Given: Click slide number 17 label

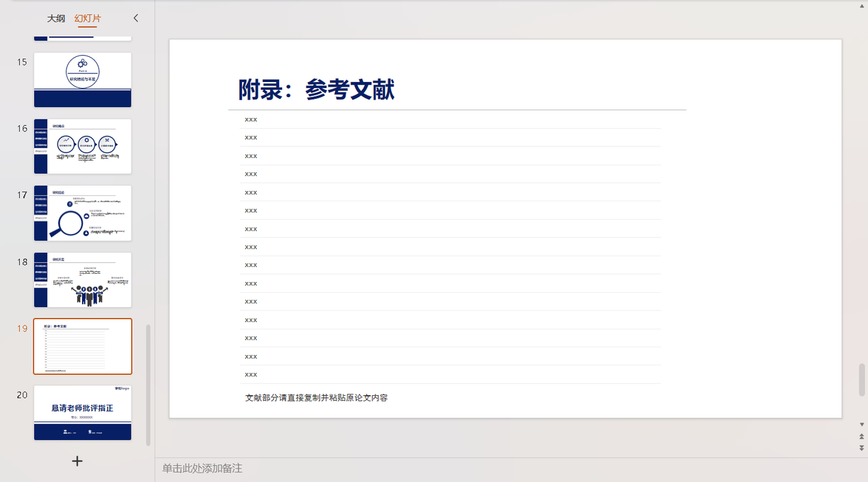Looking at the screenshot, I should coord(22,195).
